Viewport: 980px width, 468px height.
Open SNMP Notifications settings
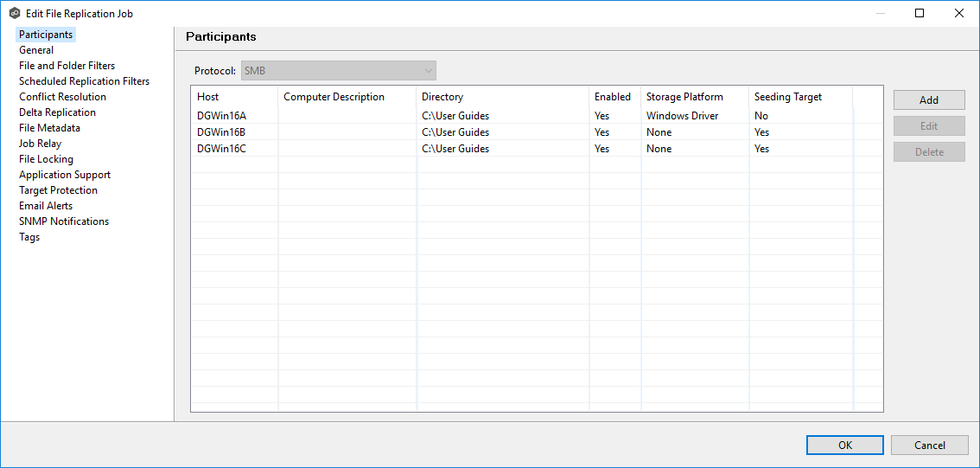[64, 221]
